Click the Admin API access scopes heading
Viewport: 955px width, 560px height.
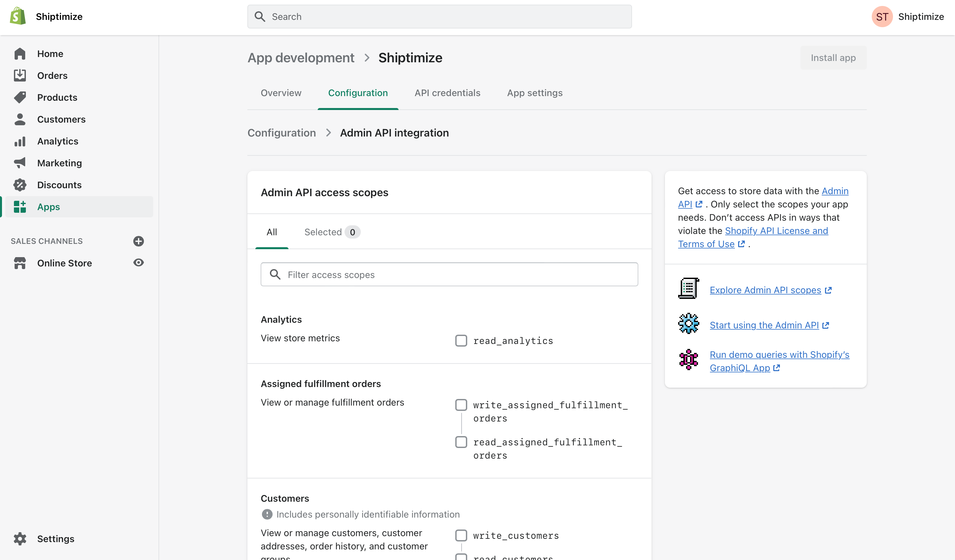click(324, 192)
